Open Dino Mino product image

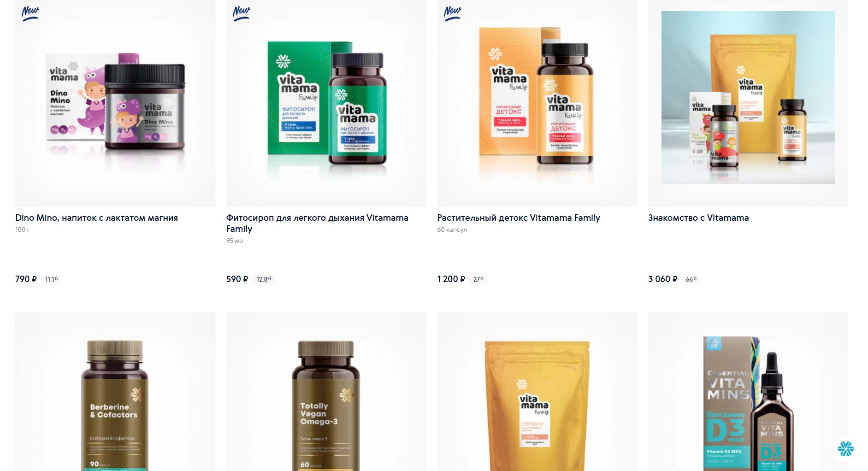point(115,103)
